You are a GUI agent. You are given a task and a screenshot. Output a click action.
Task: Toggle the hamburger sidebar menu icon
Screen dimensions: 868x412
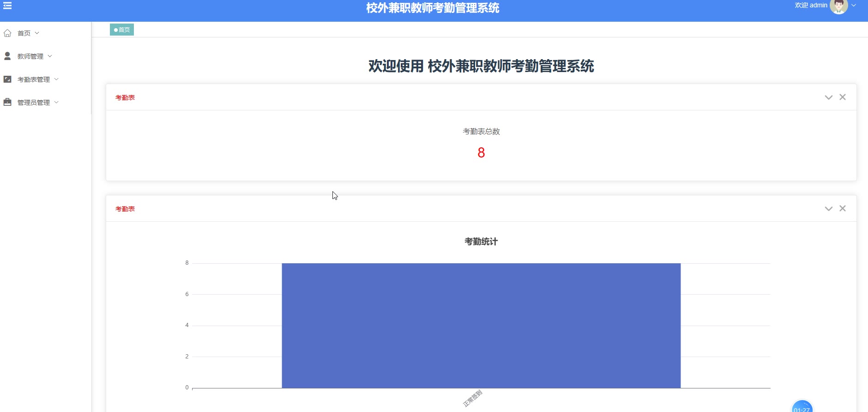(7, 6)
